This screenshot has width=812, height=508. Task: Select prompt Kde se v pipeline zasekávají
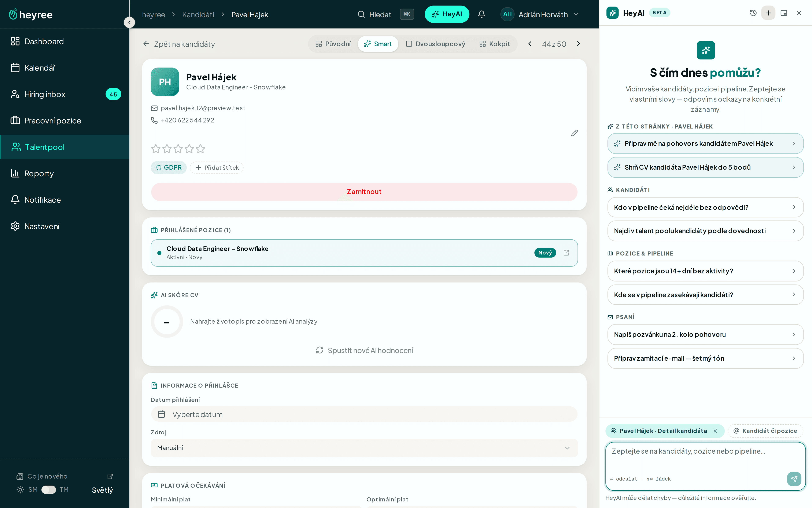point(705,295)
